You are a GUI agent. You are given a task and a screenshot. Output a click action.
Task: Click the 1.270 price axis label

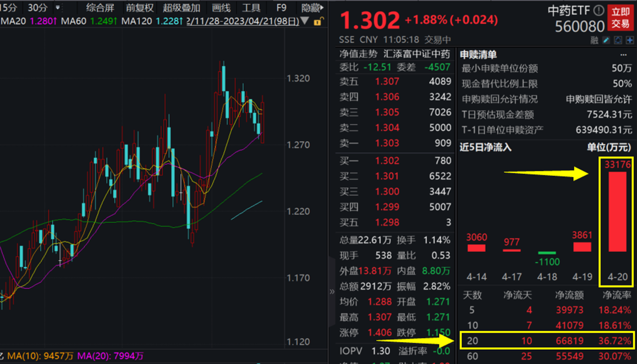[x=298, y=145]
